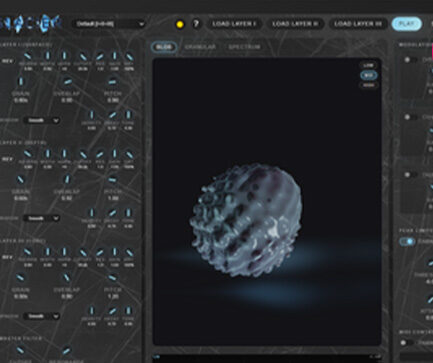Viewport: 433px width, 363px height.
Task: Click Layer II GAIN knob
Action: click(x=115, y=154)
